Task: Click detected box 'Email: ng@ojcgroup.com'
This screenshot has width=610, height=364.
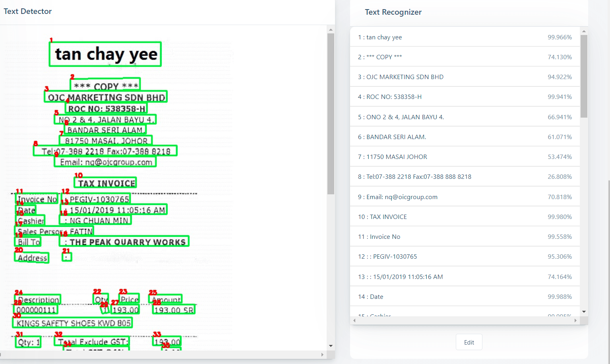Action: coord(105,161)
